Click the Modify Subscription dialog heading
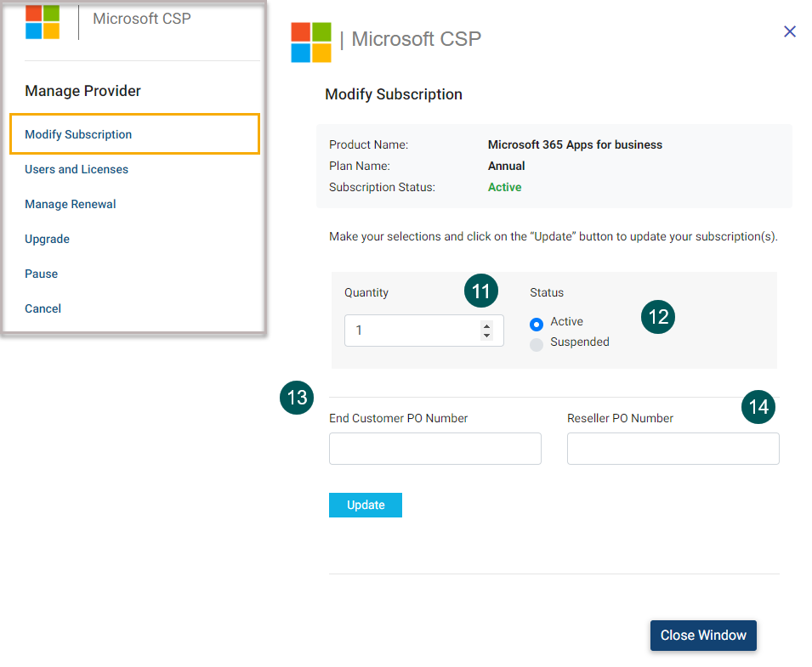The height and width of the screenshot is (667, 812). pos(394,94)
